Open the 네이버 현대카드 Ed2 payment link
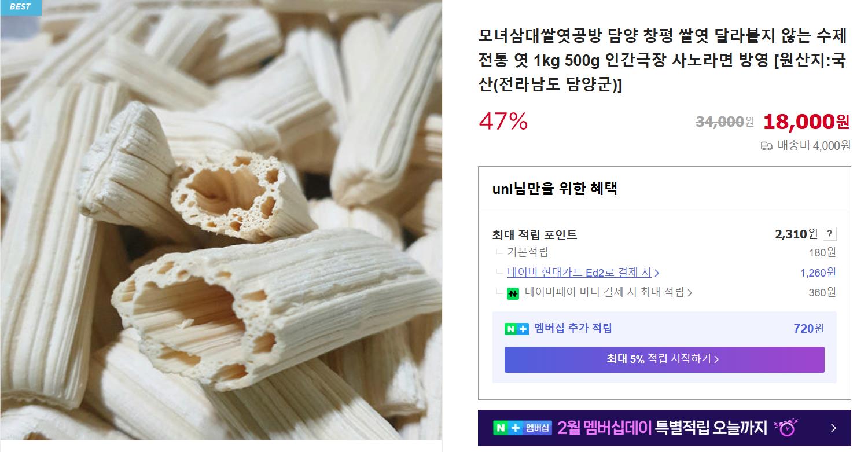868x452 pixels. (579, 273)
